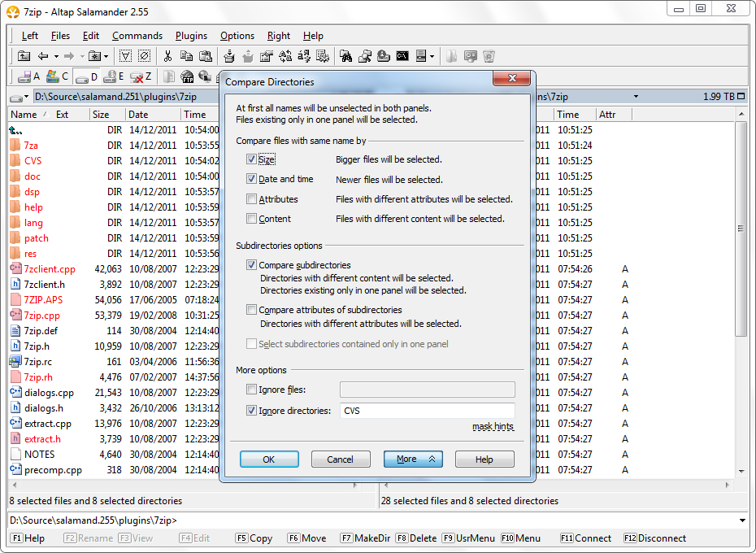Select 7zclient.cpp in left panel
Viewport: 756px width, 553px height.
pos(50,269)
